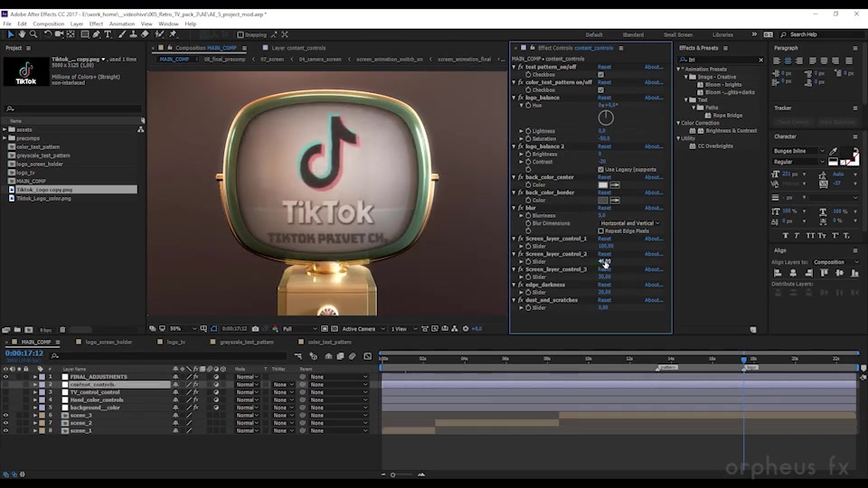Open the viewer zoom 50% dropdown

(x=183, y=329)
